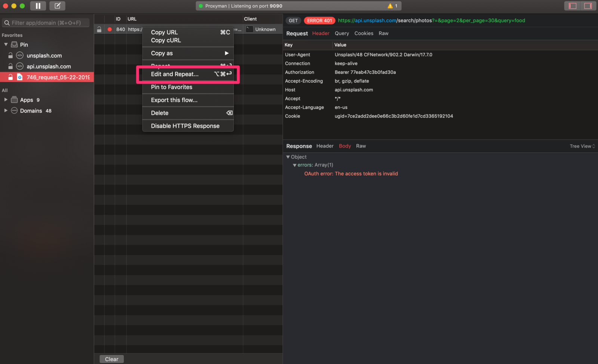Image resolution: width=598 pixels, height=364 pixels.
Task: Toggle the right detail panel icon
Action: (x=588, y=6)
